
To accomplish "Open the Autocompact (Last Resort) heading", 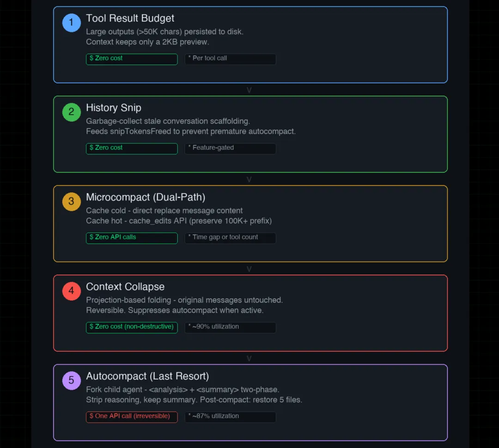I will pyautogui.click(x=147, y=376).
